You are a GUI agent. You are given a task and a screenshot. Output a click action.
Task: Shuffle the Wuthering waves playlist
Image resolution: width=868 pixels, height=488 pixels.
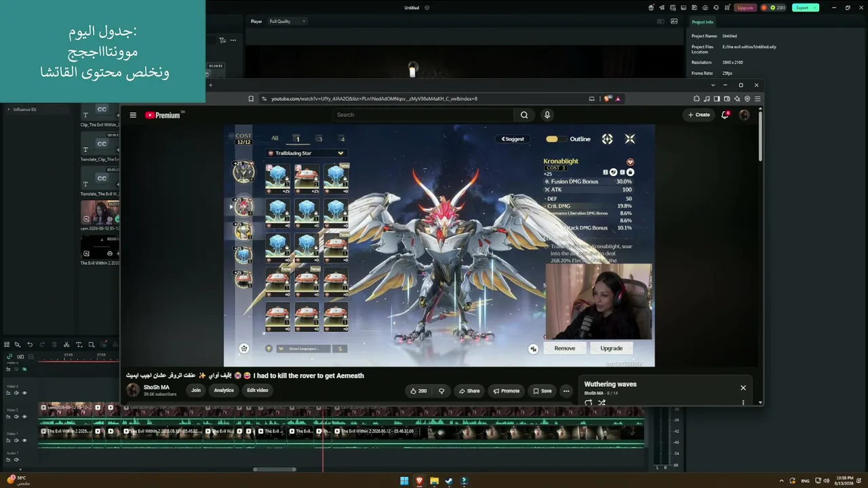601,403
